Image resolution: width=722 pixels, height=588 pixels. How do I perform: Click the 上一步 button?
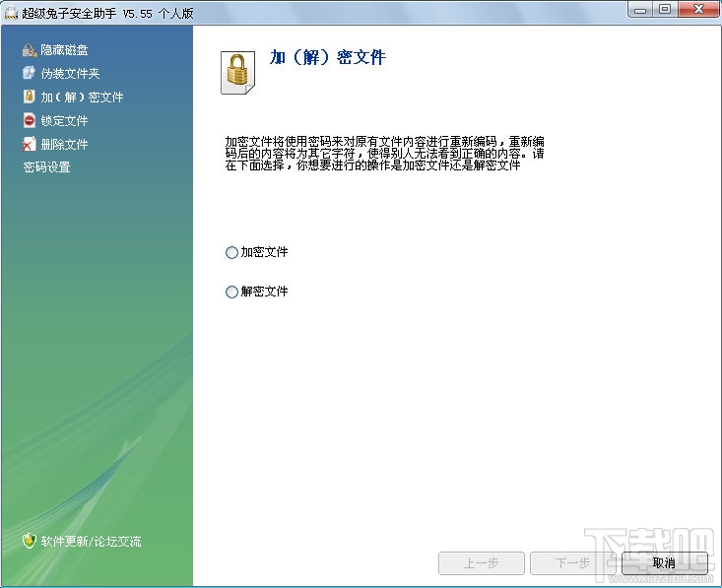482,562
